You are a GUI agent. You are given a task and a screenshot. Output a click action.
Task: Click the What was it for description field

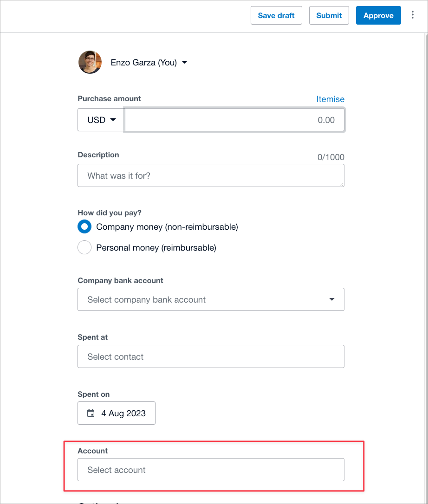pos(211,175)
